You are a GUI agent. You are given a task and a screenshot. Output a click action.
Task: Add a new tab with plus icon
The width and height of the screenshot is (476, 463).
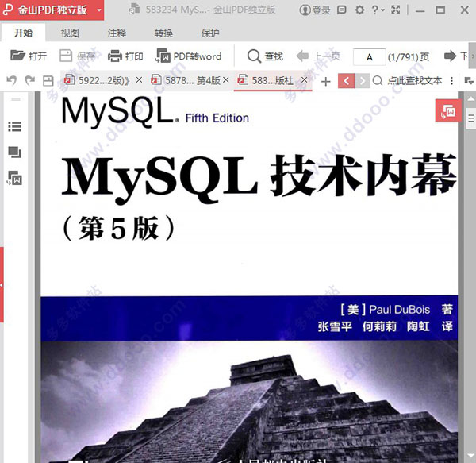[x=326, y=82]
